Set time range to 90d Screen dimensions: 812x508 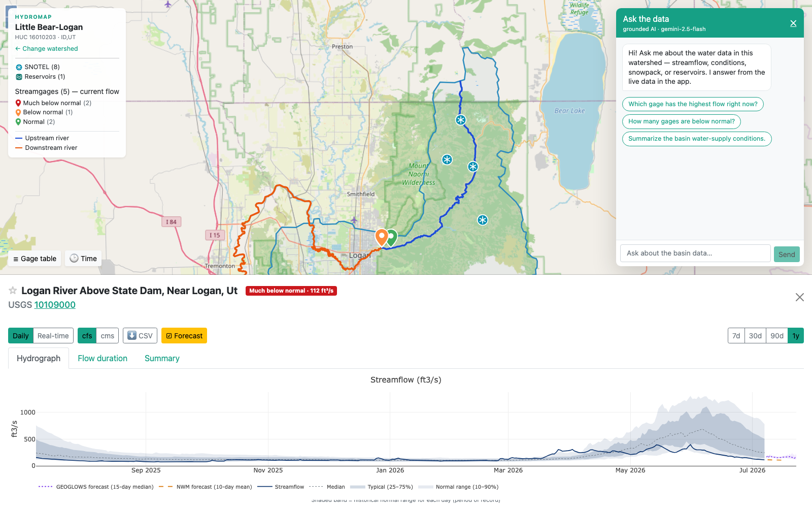tap(777, 336)
